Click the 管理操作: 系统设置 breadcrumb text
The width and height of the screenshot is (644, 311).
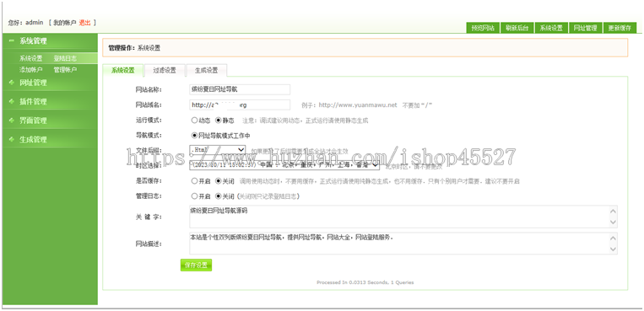pyautogui.click(x=134, y=48)
